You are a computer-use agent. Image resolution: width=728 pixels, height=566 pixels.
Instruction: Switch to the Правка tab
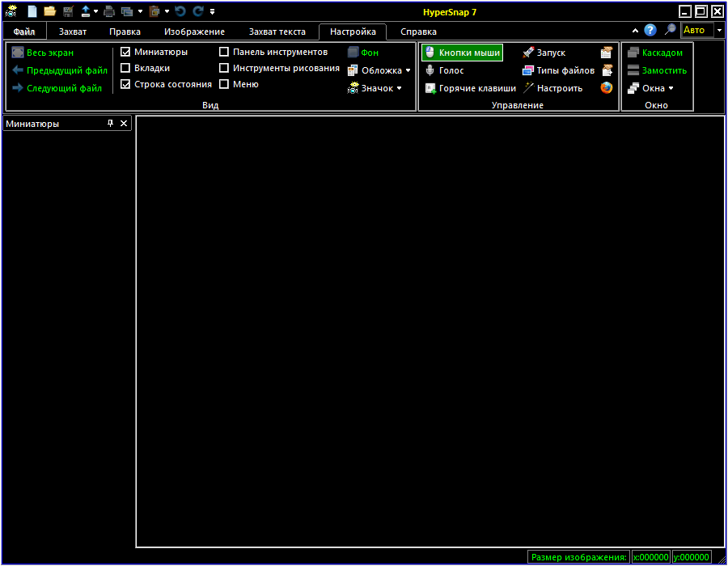tap(125, 32)
